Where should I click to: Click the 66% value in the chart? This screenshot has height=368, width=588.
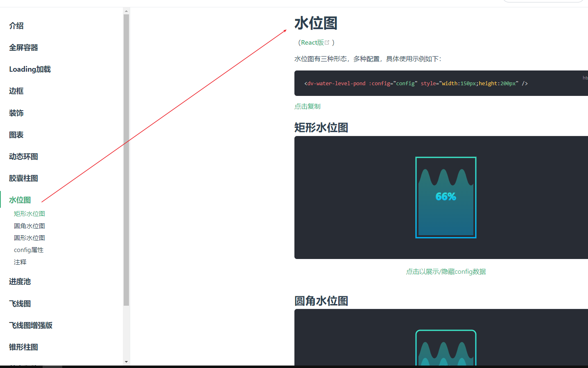point(446,197)
